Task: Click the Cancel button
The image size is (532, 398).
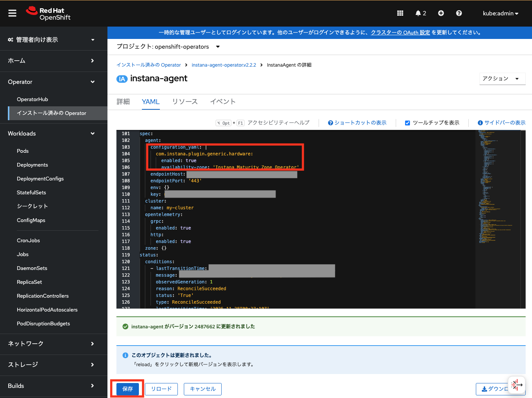Action: tap(203, 389)
